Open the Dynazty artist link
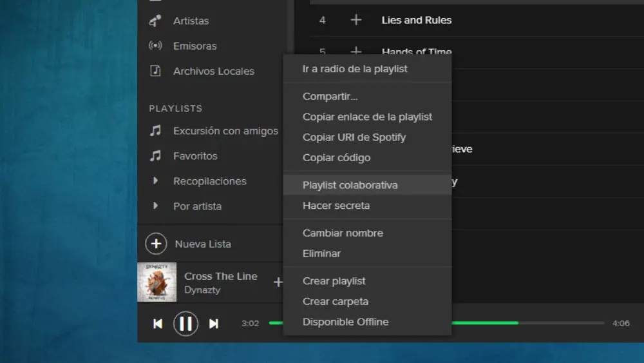This screenshot has height=363, width=644. click(x=202, y=290)
